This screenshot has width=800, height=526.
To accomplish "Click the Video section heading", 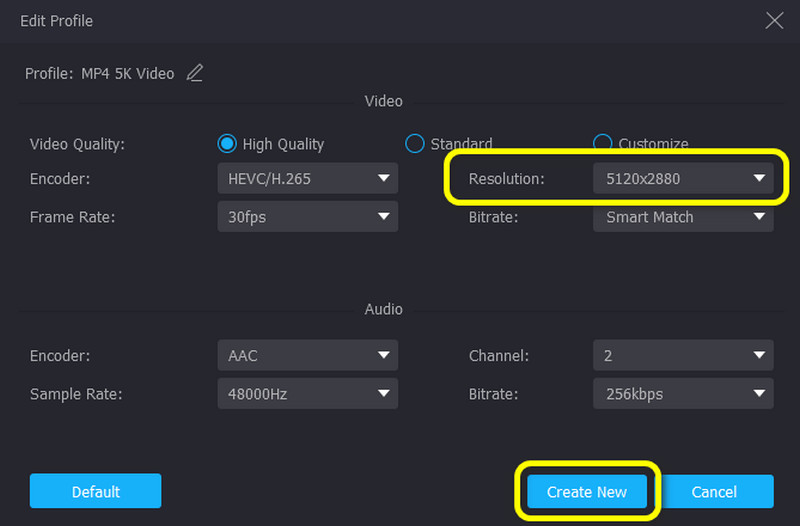I will (383, 101).
